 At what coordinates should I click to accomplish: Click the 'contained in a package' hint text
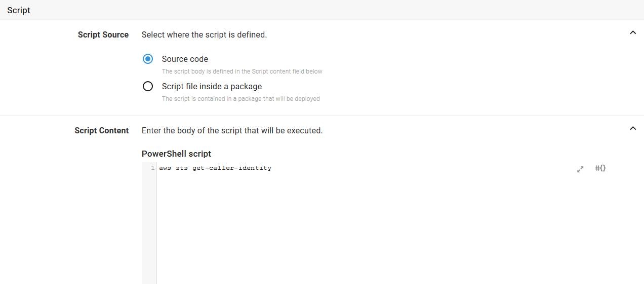click(x=240, y=99)
